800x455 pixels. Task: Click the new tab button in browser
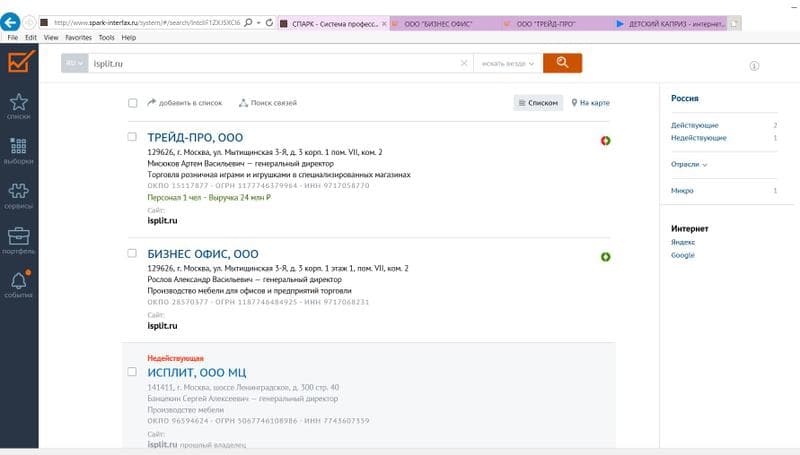[735, 23]
